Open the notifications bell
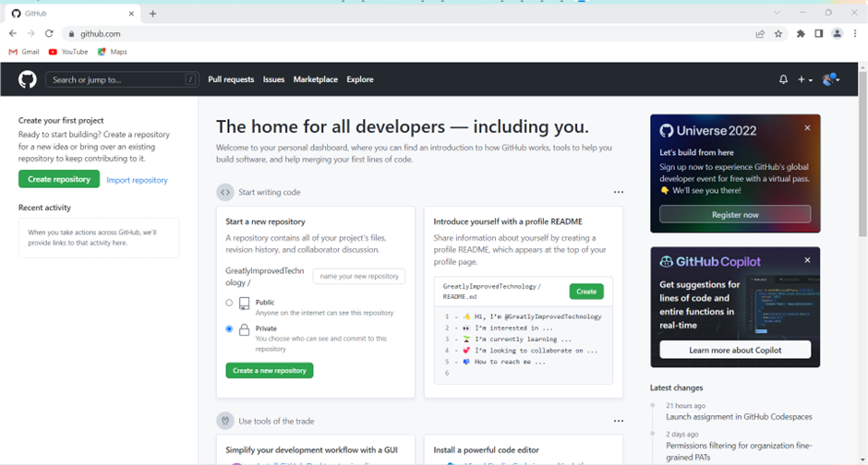 pyautogui.click(x=783, y=79)
